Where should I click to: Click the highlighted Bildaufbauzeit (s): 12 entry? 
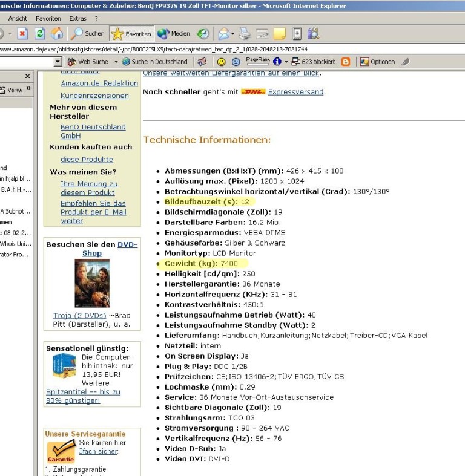pyautogui.click(x=206, y=201)
